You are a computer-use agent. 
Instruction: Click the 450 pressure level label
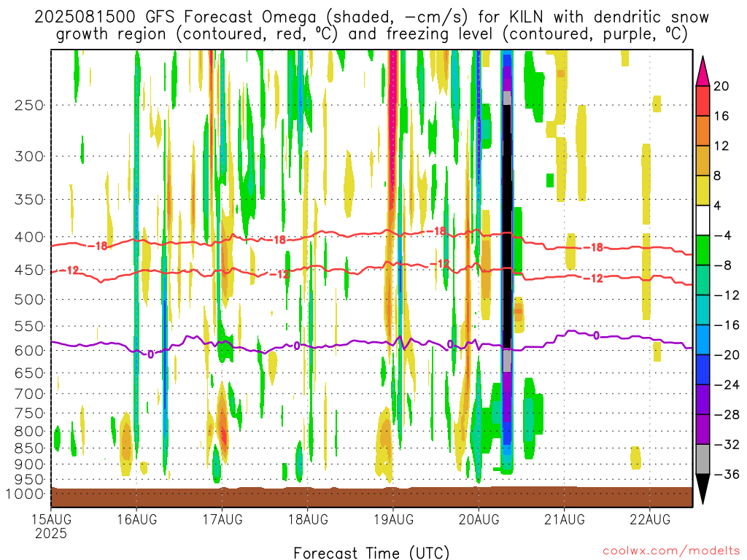(x=29, y=270)
